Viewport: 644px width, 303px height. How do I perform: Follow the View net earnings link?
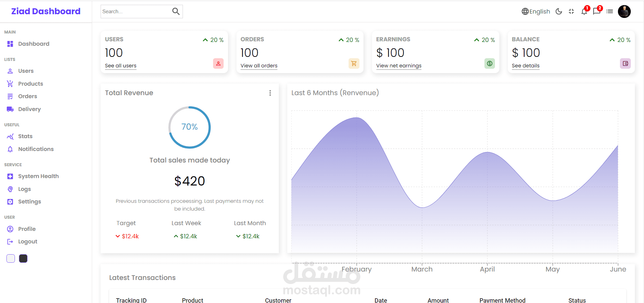(x=399, y=66)
